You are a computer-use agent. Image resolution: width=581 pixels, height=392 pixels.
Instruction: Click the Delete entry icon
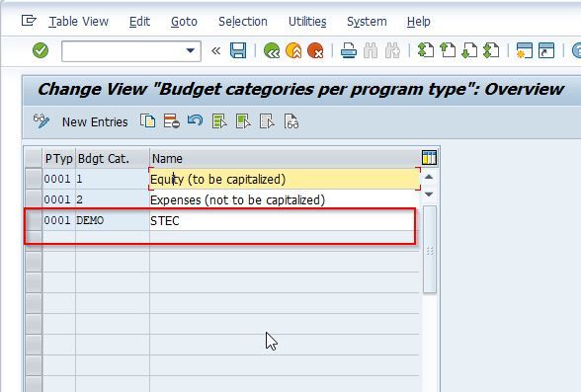pyautogui.click(x=172, y=121)
